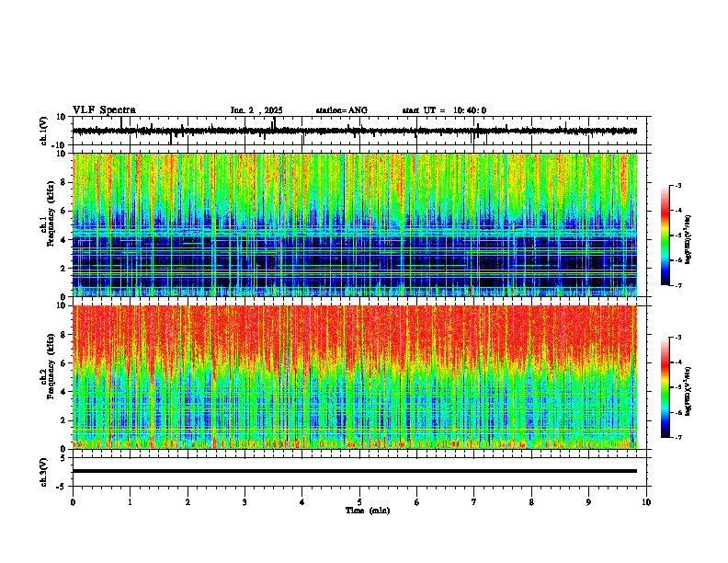This screenshot has height=563, width=728.
Task: Click the log(PSD) unit label beside ch.1 colorbar
Action: pos(688,239)
